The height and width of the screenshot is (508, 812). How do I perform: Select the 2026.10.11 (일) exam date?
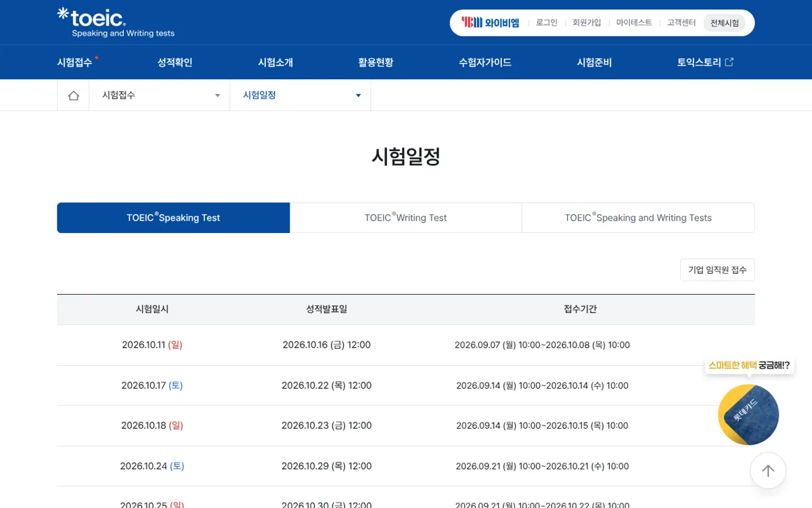(152, 345)
